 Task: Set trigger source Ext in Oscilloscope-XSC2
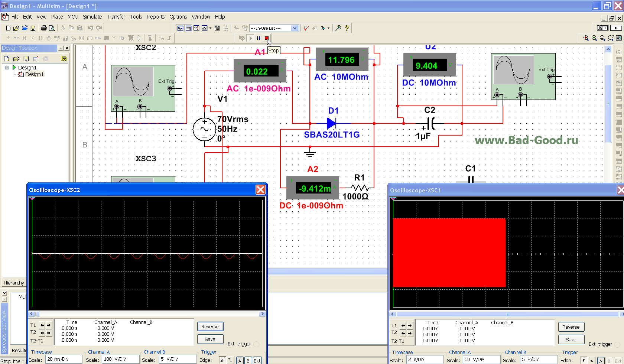(x=257, y=360)
